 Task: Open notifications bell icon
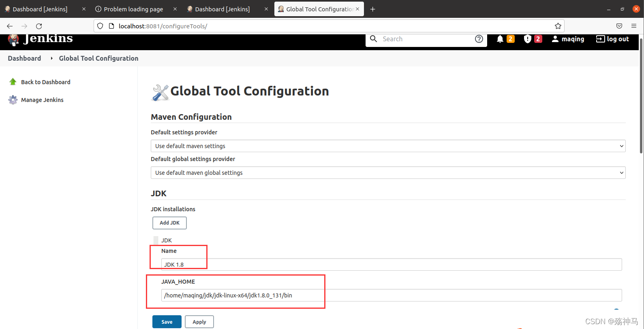[x=500, y=39]
